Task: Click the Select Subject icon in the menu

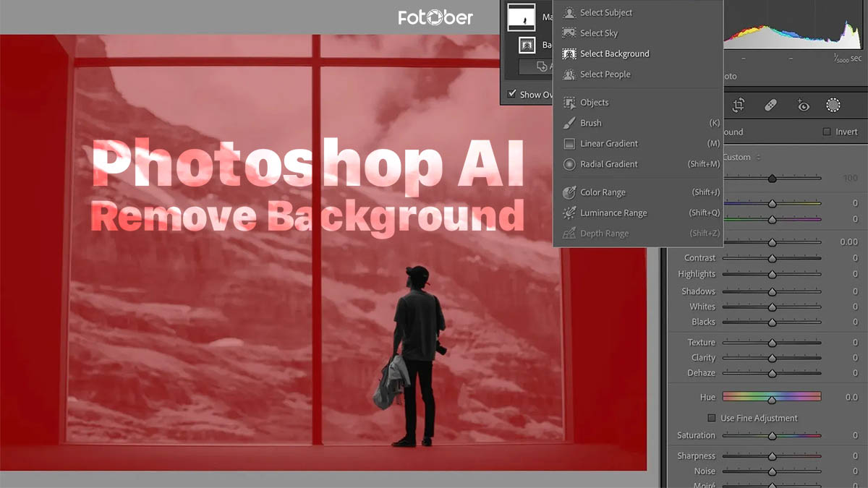Action: (x=569, y=13)
